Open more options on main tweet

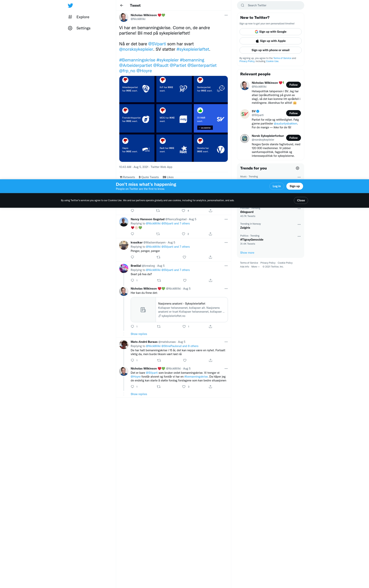(x=226, y=15)
